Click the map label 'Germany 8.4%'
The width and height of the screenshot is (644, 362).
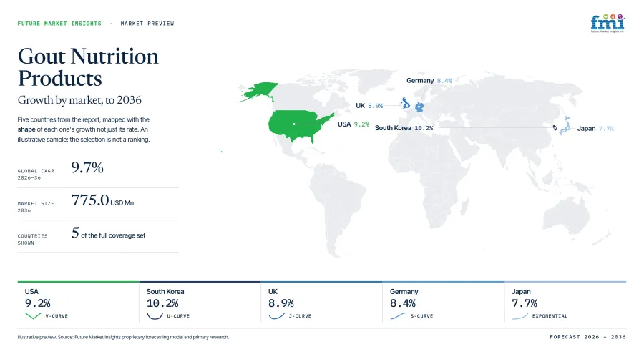(429, 80)
